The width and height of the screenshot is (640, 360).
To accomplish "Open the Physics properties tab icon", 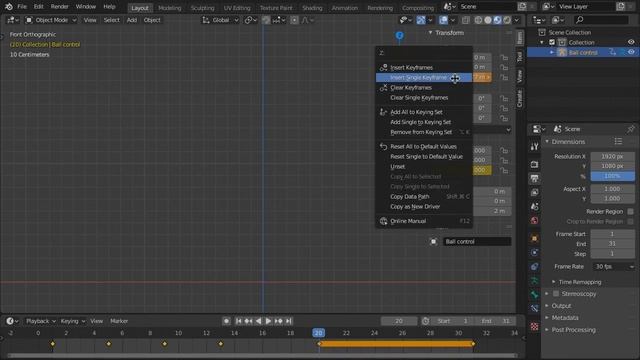I will click(x=534, y=253).
